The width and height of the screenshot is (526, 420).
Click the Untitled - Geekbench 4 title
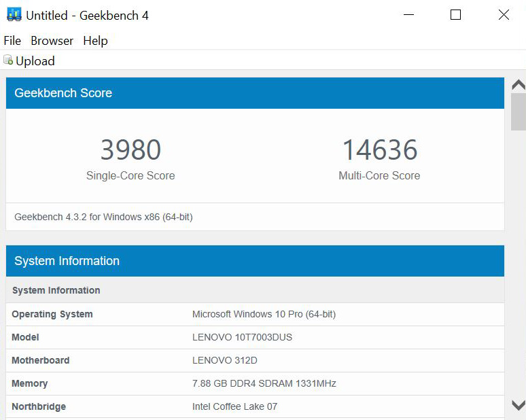pyautogui.click(x=87, y=16)
